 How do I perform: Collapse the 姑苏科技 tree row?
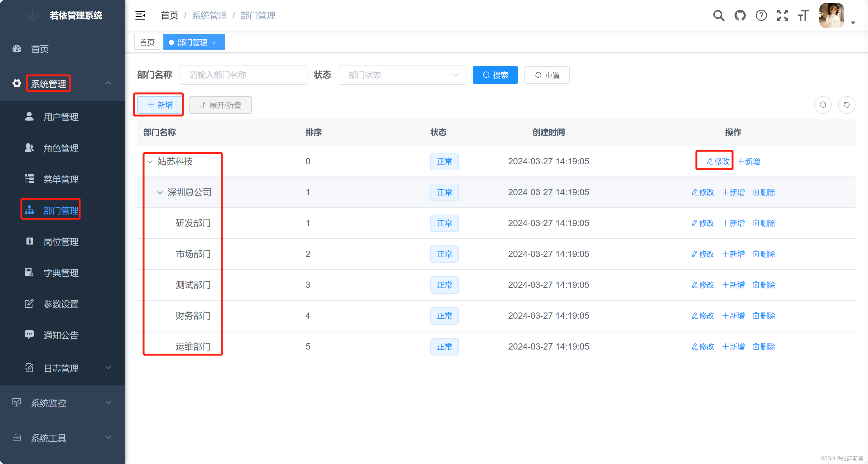tap(150, 162)
